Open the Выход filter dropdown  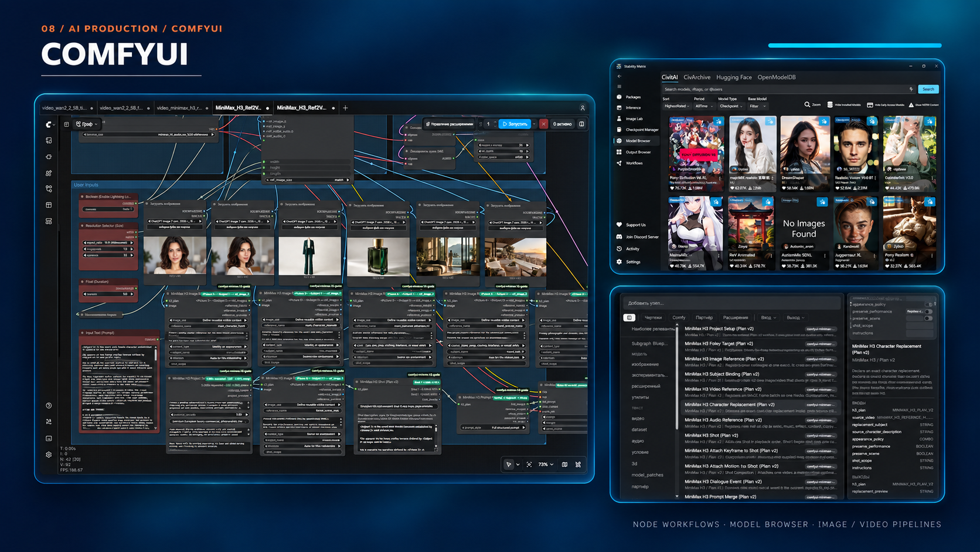795,317
